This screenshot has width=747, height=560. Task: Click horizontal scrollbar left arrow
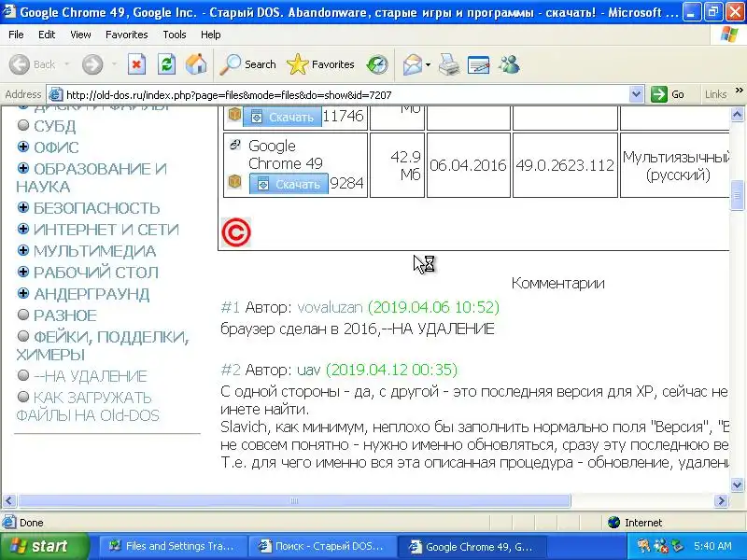pyautogui.click(x=9, y=500)
